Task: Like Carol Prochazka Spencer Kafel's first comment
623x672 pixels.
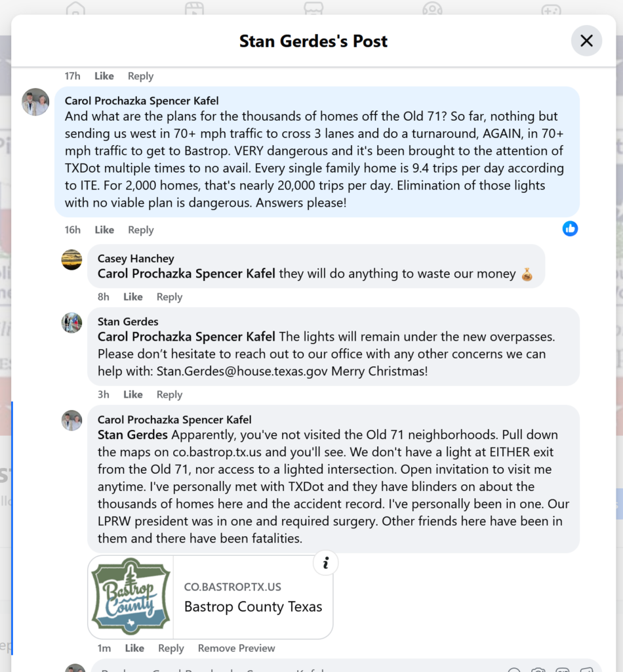Action: point(104,230)
